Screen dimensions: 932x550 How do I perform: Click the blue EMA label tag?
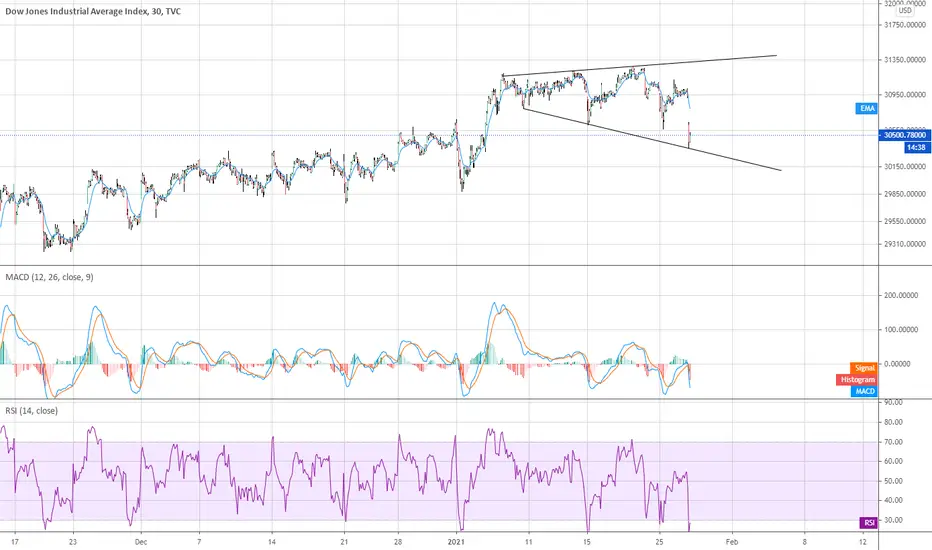[867, 108]
